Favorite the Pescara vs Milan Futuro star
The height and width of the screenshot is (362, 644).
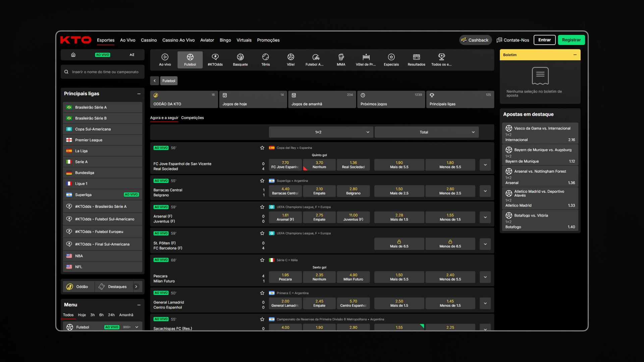point(262,260)
